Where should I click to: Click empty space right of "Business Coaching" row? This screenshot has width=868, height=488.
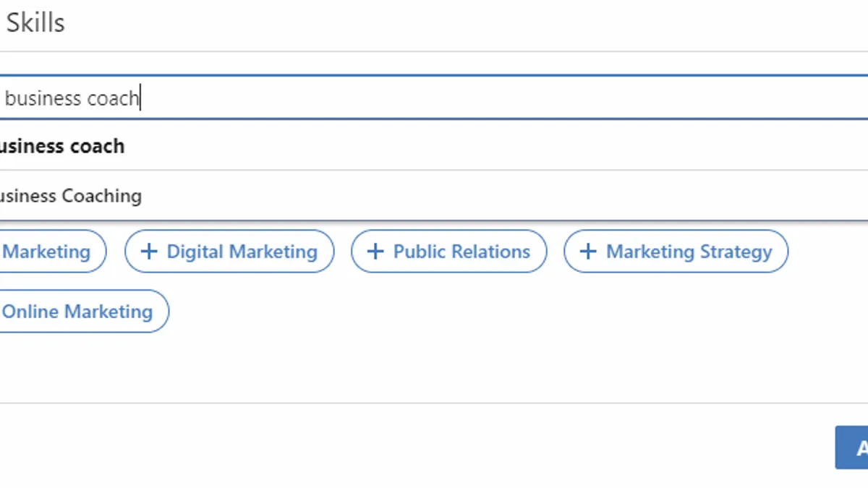(x=506, y=195)
